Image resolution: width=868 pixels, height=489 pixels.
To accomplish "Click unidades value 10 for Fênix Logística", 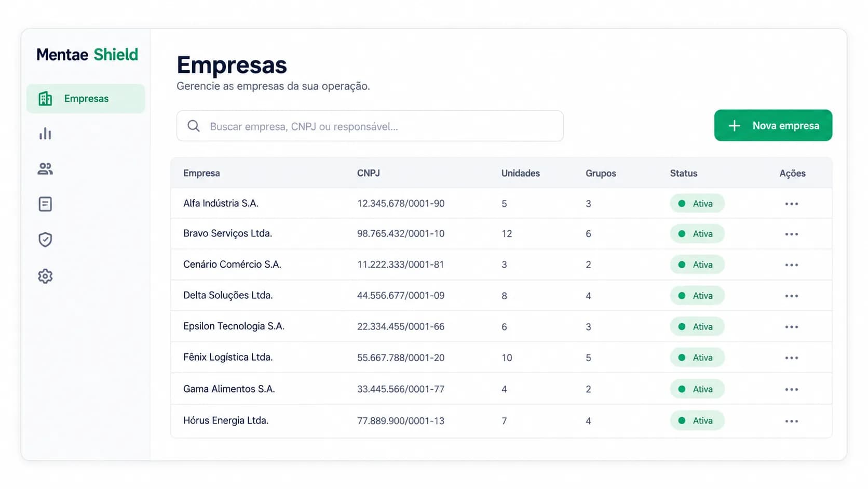I will coord(507,358).
